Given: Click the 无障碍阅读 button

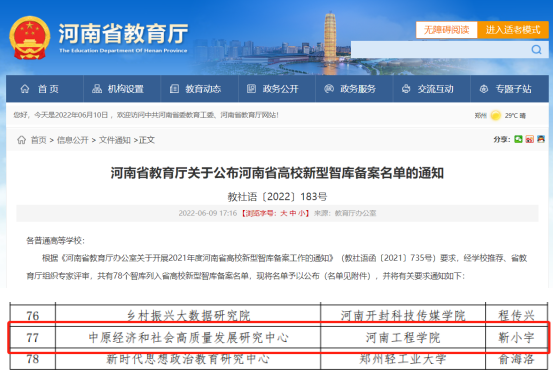Looking at the screenshot, I should tap(446, 30).
